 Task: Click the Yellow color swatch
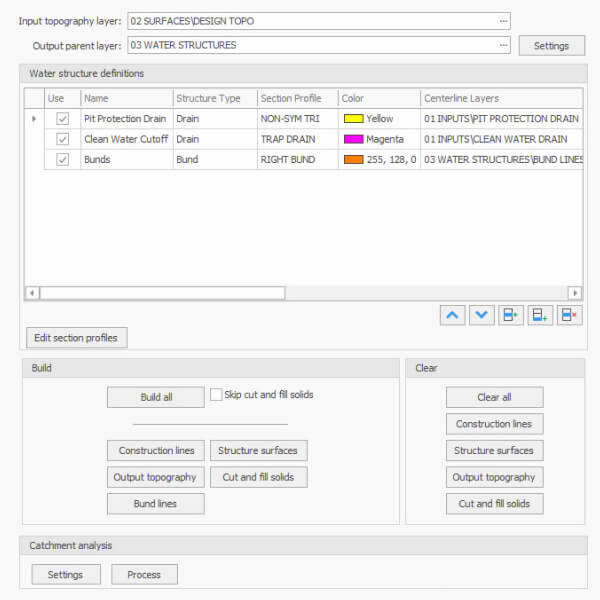354,119
